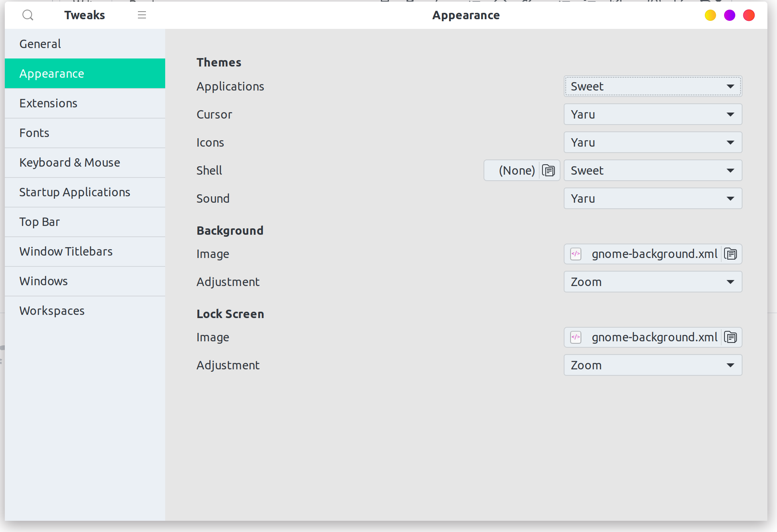Screen dimensions: 777x532
Task: Select the Keyboard & Mouse section
Action: coord(69,162)
